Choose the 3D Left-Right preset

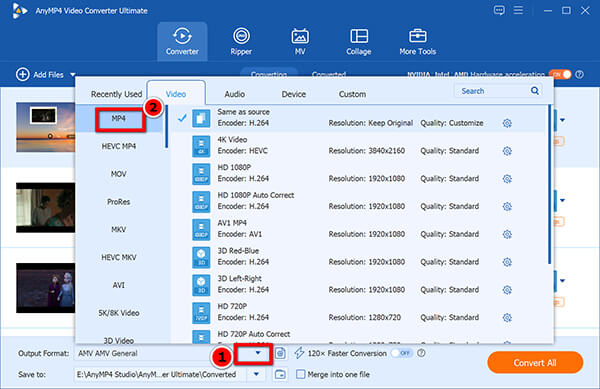359,284
